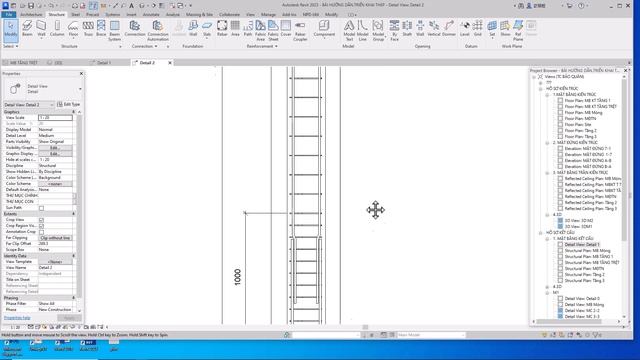Select the By Face opening tool
The height and width of the screenshot is (360, 640).
394,30
